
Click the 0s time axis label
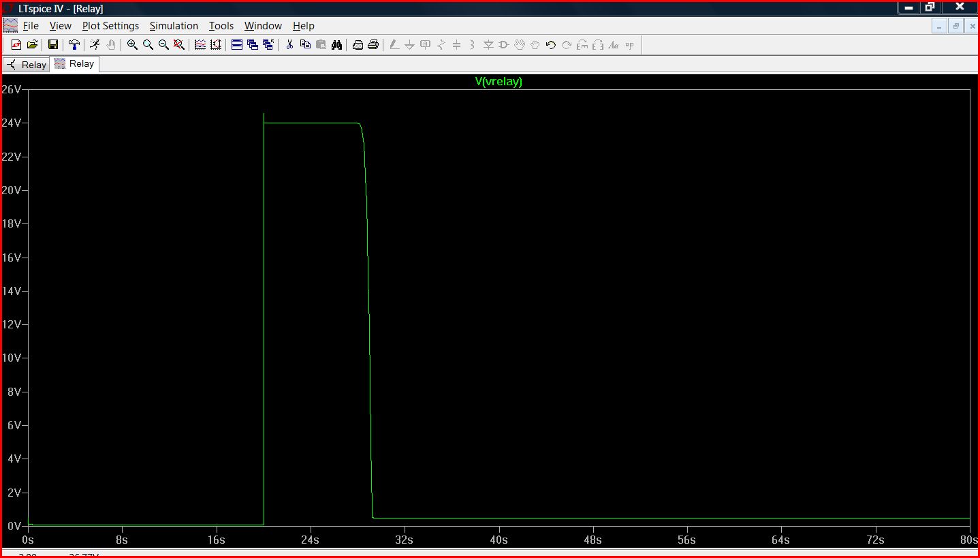pyautogui.click(x=28, y=540)
